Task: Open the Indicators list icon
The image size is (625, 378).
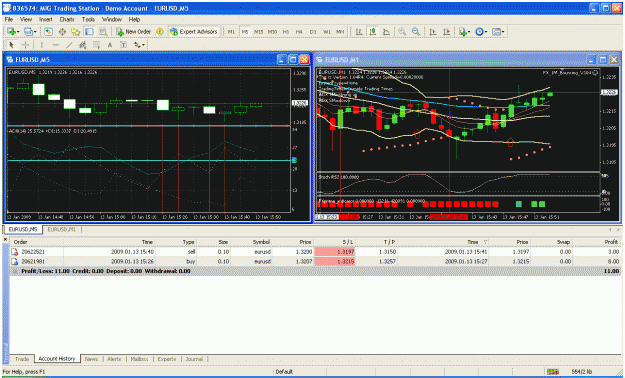Action: (x=462, y=32)
